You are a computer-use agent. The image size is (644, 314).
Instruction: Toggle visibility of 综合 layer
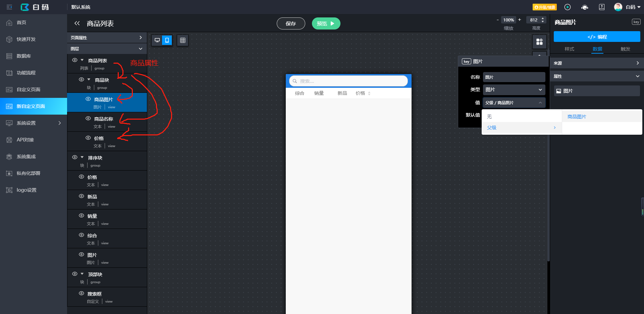[x=81, y=235]
